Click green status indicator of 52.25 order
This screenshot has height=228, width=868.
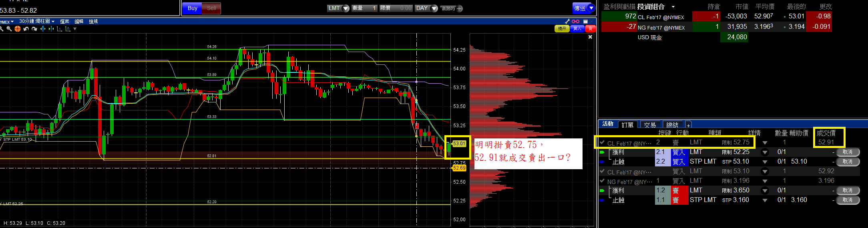click(602, 152)
